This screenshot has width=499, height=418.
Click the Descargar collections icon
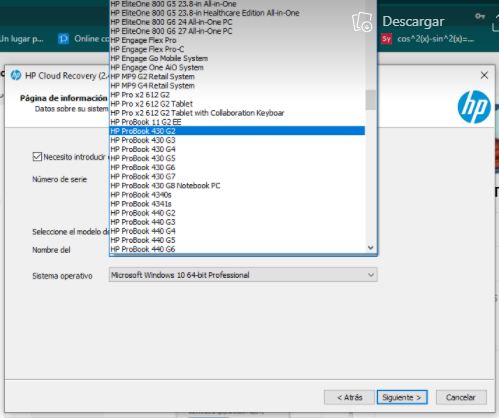[362, 22]
